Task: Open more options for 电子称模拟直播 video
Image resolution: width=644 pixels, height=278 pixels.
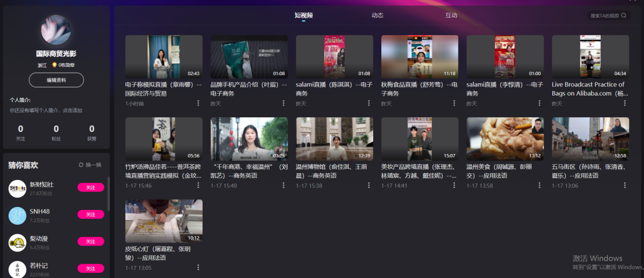Action: tap(199, 103)
